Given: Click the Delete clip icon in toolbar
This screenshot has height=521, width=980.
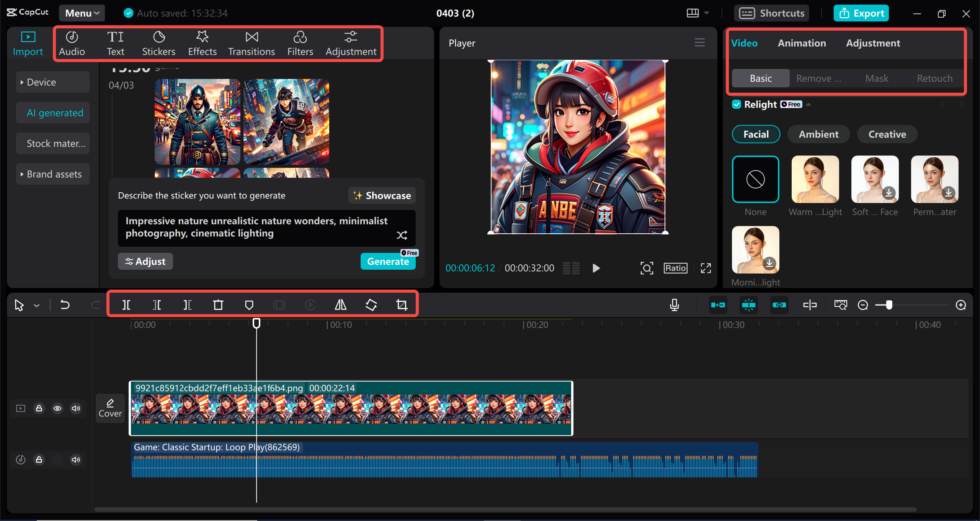Looking at the screenshot, I should [x=218, y=304].
